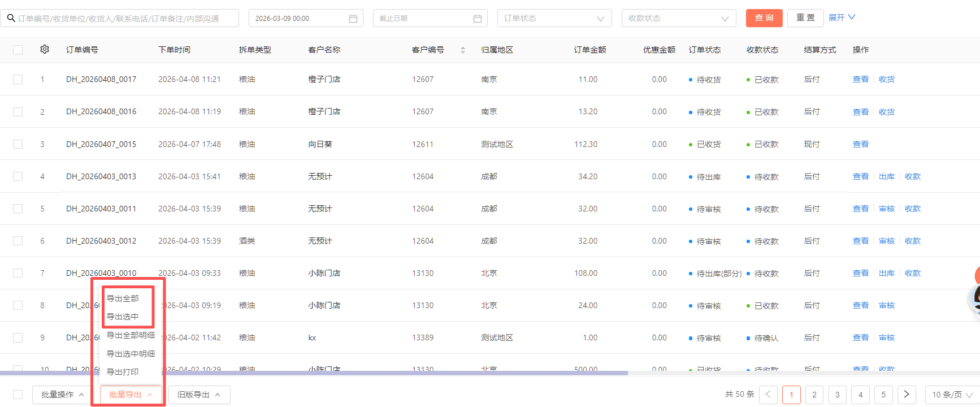980x407 pixels.
Task: Click 收货 for order DH_20260408_0016
Action: pos(887,112)
